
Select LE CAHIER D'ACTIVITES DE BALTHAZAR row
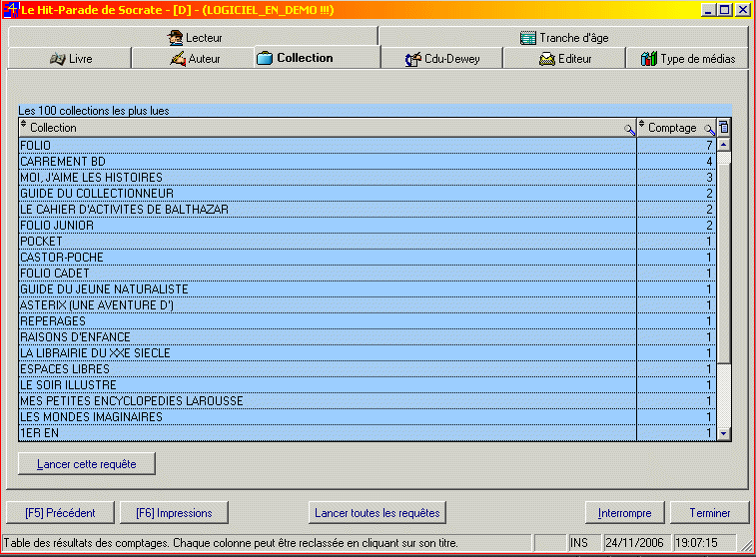(367, 209)
